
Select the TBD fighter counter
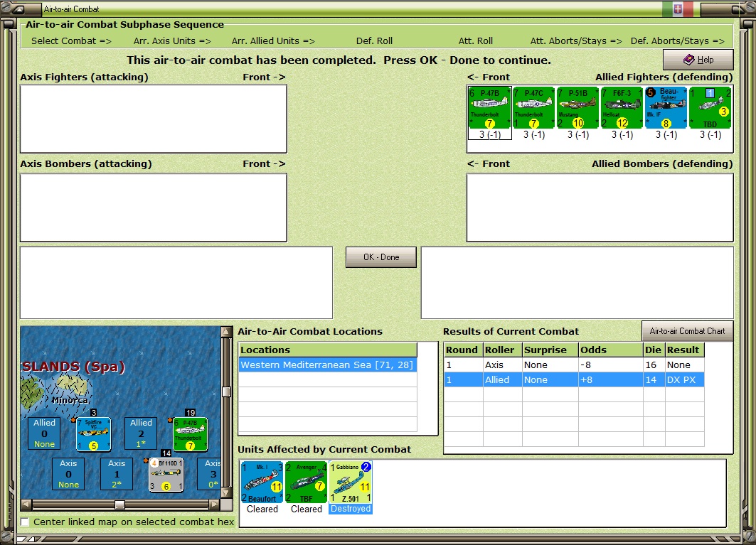[x=710, y=108]
